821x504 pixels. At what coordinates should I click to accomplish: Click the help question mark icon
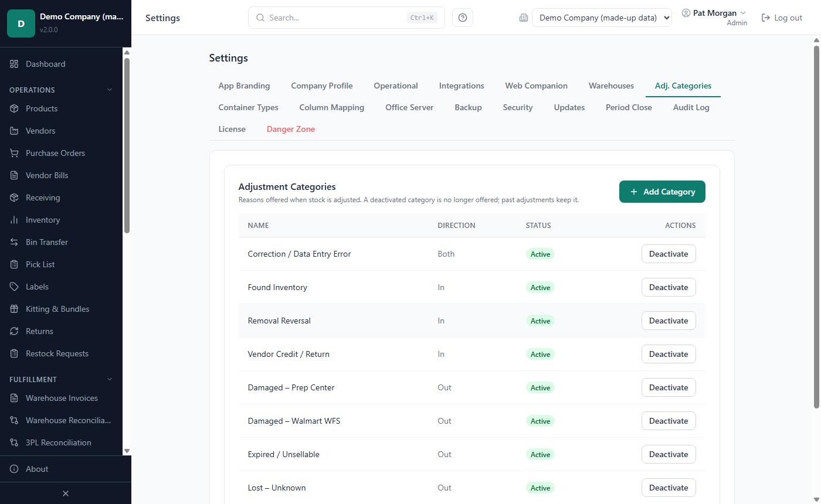pyautogui.click(x=463, y=18)
